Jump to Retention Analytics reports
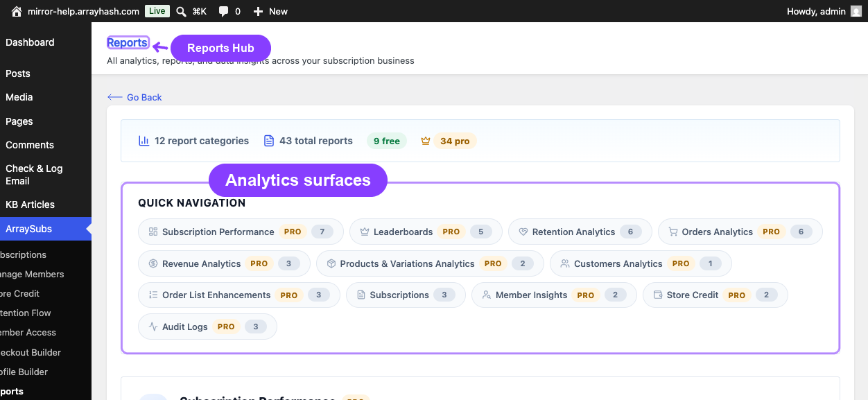 coord(580,232)
